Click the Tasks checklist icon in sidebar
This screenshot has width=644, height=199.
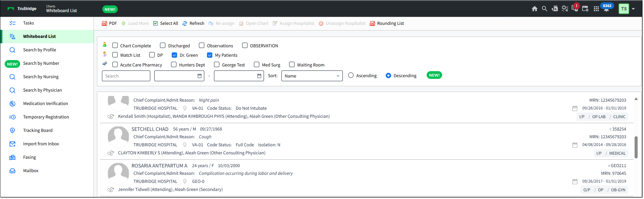(12, 23)
